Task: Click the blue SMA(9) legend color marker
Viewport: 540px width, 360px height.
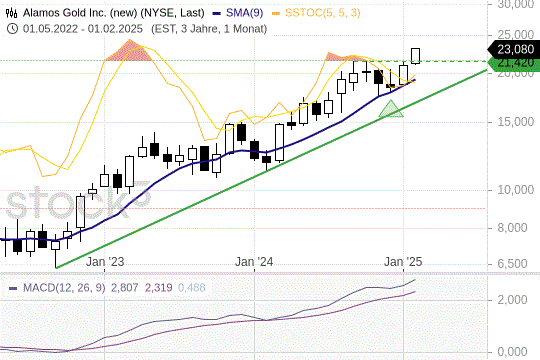Action: [217, 14]
